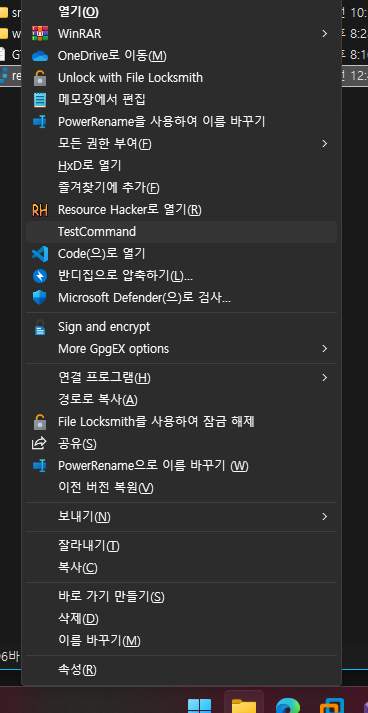Image resolution: width=368 pixels, height=713 pixels.
Task: Expand More GpgEX options submenu
Action: pos(324,349)
